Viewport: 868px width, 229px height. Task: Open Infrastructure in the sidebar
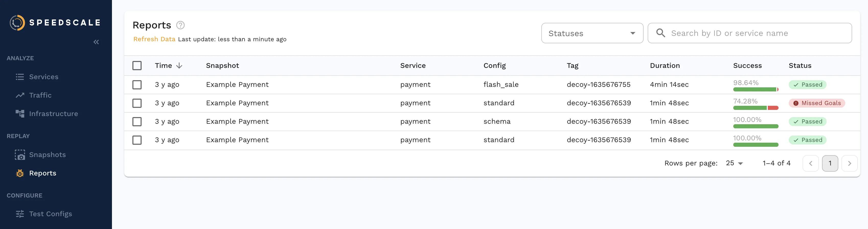53,113
